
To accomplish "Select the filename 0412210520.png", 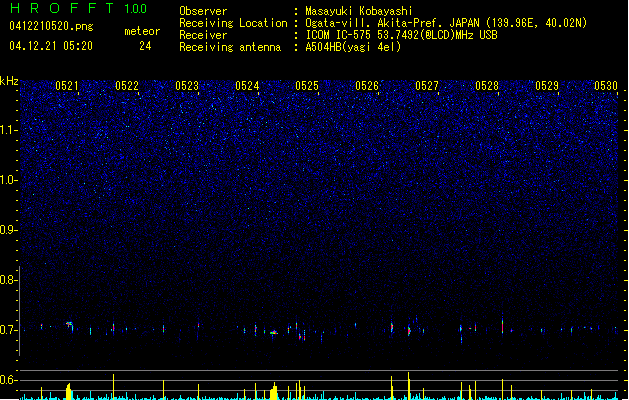I will click(51, 26).
